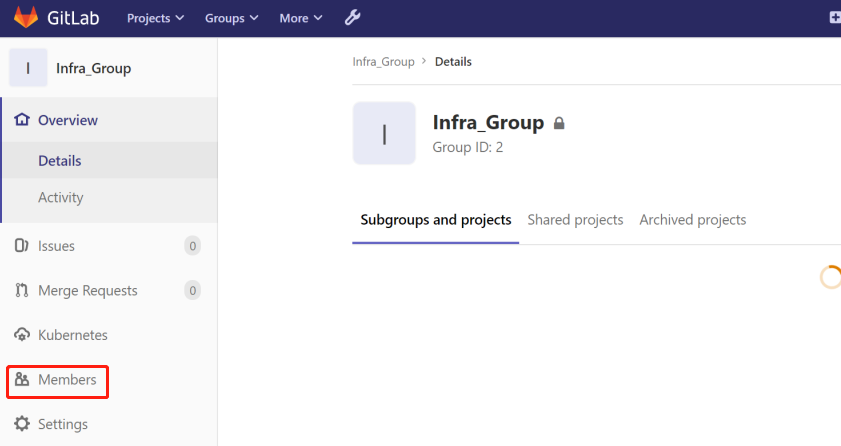Click the Merge Requests count badge
841x446 pixels.
tap(193, 290)
